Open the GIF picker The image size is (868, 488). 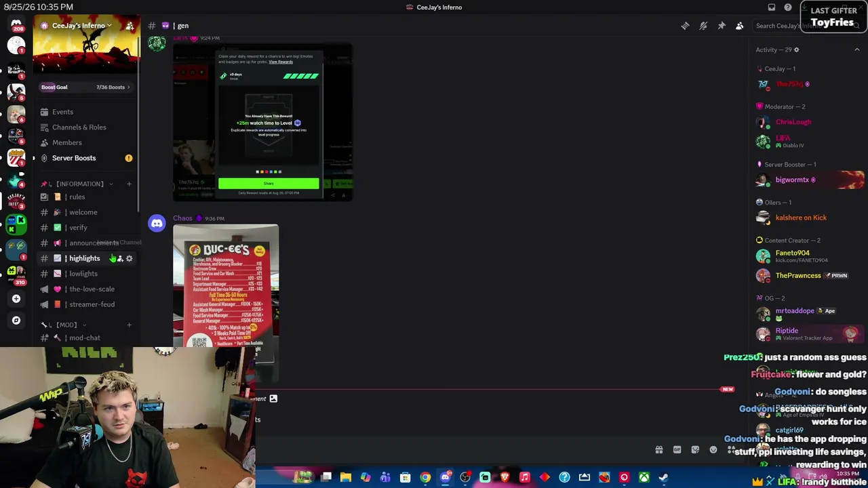[677, 449]
